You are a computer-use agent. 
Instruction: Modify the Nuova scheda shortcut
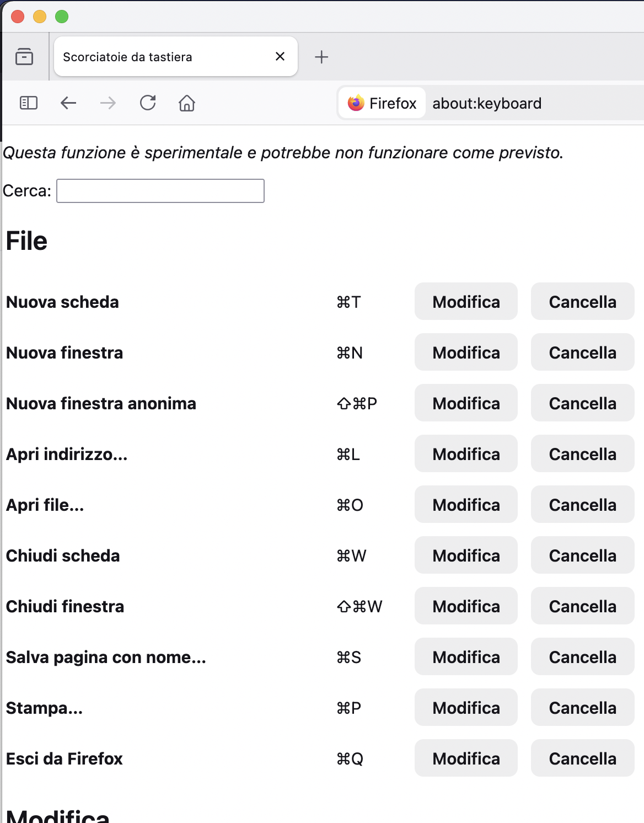[x=466, y=302]
